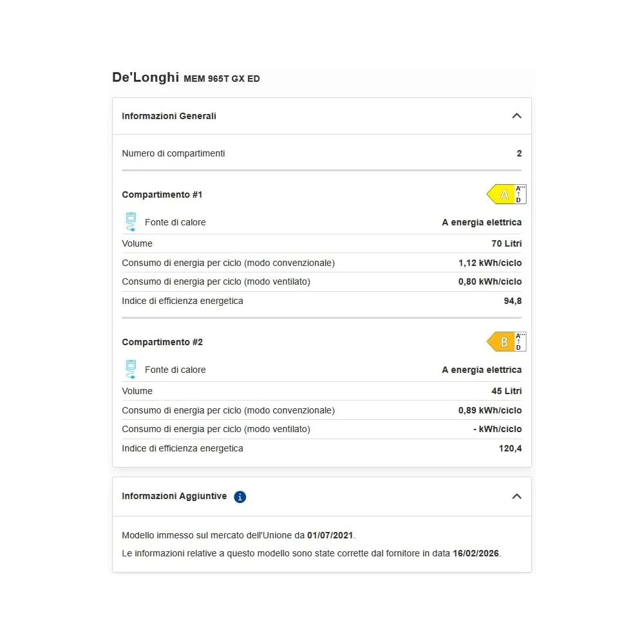Click the 94,8 efficiency index value
The height and width of the screenshot is (644, 644).
[x=513, y=301]
